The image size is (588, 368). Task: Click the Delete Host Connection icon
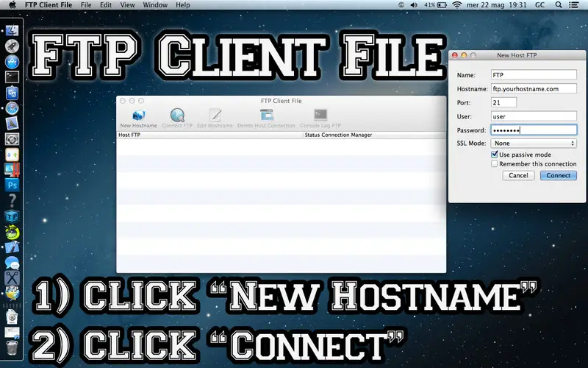pyautogui.click(x=267, y=115)
